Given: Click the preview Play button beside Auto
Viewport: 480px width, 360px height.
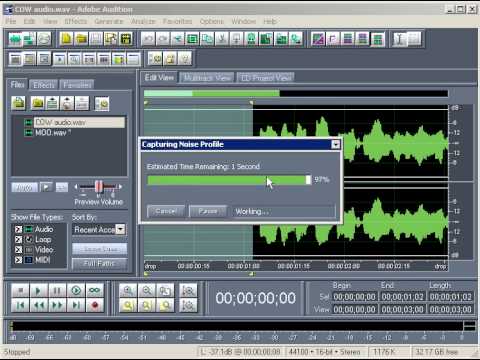Looking at the screenshot, I should 46,187.
